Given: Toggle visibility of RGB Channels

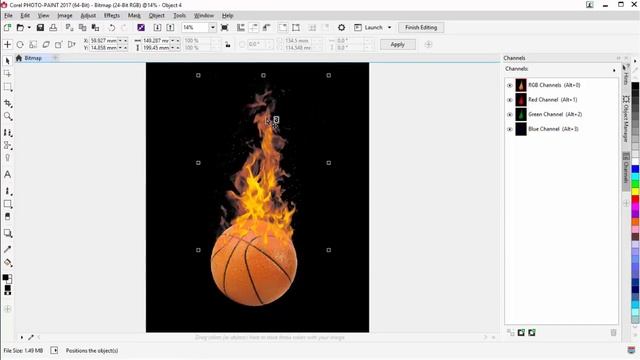Looking at the screenshot, I should click(509, 85).
